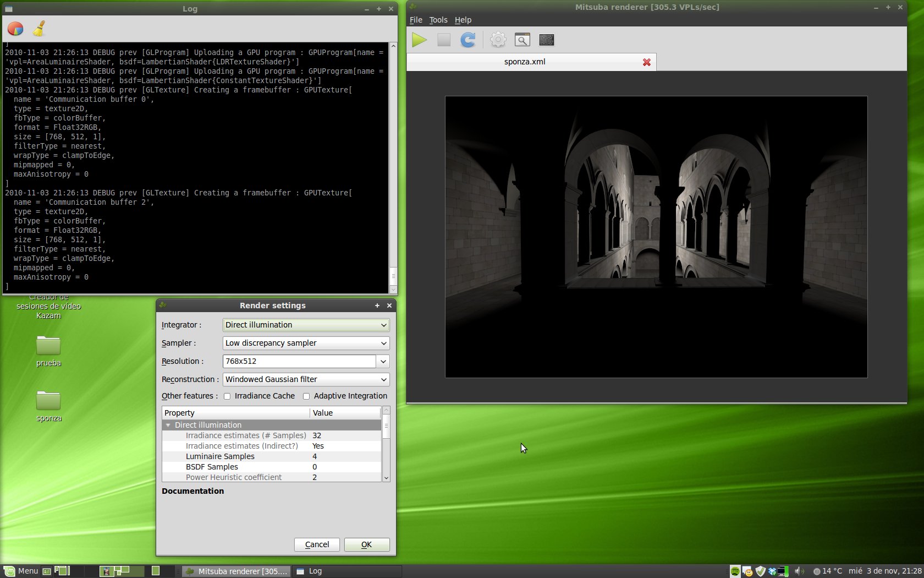The width and height of the screenshot is (924, 578).
Task: Switch to Mitsuba renderer in the taskbar
Action: click(x=237, y=571)
